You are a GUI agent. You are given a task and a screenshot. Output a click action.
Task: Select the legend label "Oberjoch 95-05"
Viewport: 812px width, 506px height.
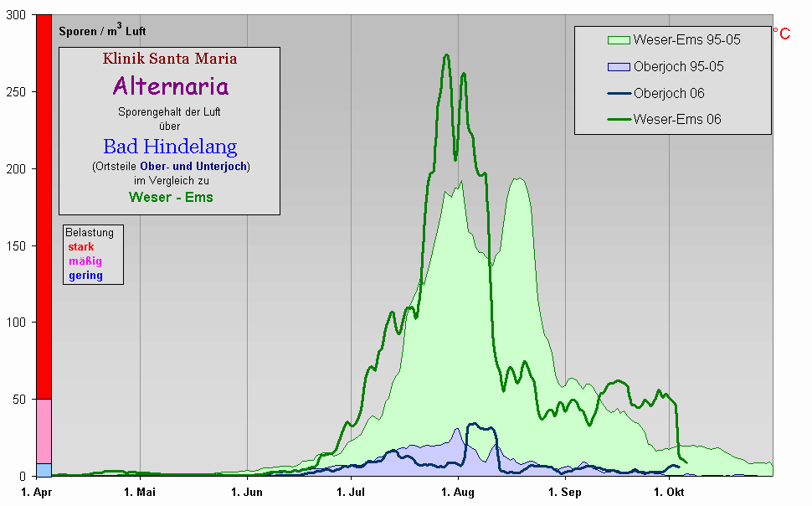(x=678, y=66)
